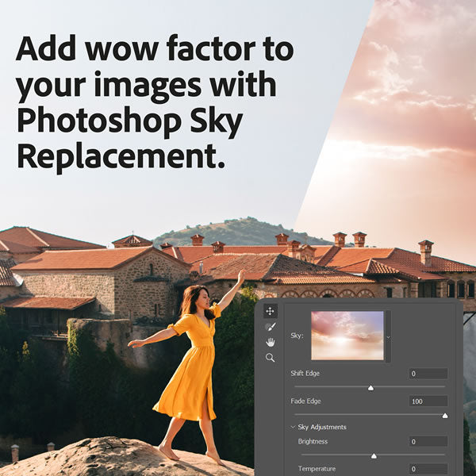Viewport: 476px width, 476px height.
Task: Select the Sky Brush tool
Action: pyautogui.click(x=270, y=327)
